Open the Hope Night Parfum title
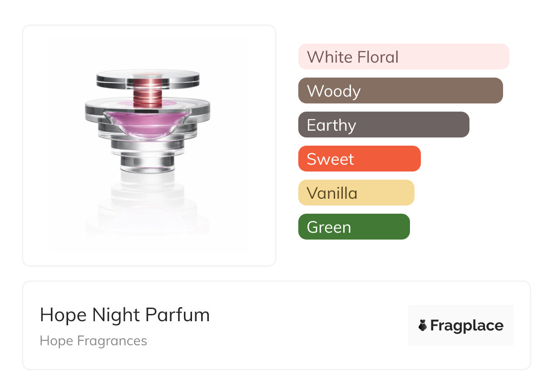 tap(125, 315)
